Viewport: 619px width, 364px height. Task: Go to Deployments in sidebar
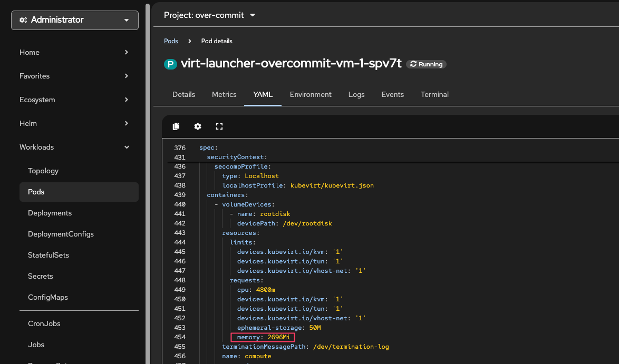coord(50,213)
